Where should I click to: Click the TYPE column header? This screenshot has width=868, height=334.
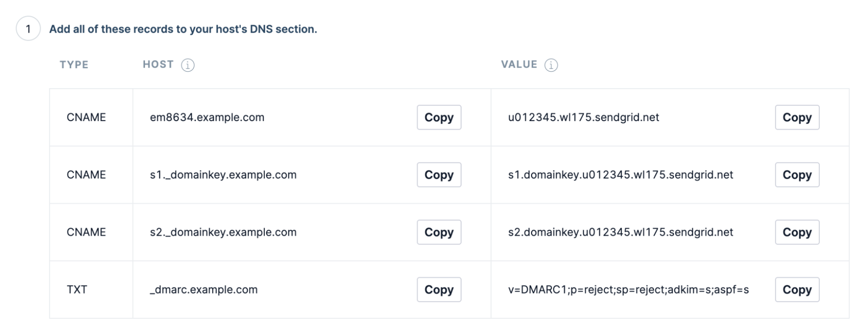(x=74, y=65)
